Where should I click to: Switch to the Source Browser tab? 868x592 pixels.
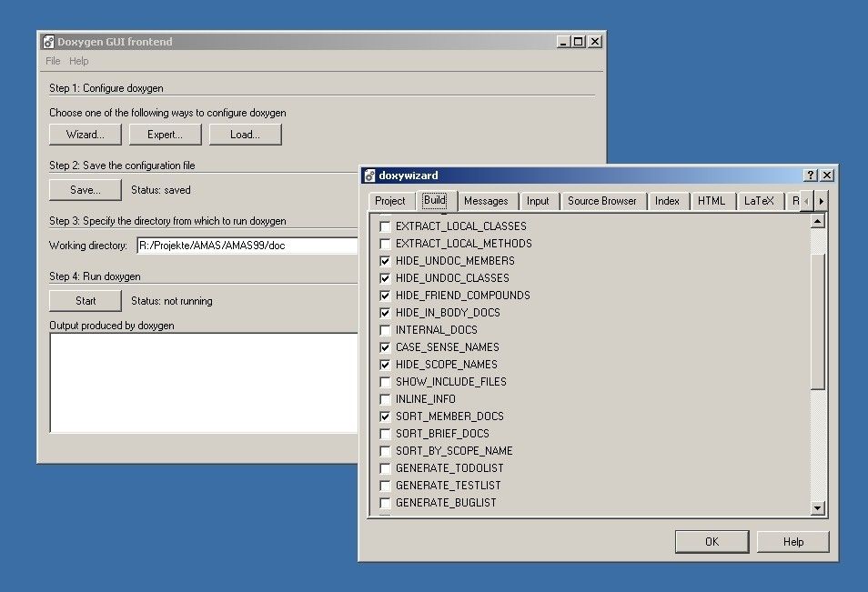coord(601,201)
